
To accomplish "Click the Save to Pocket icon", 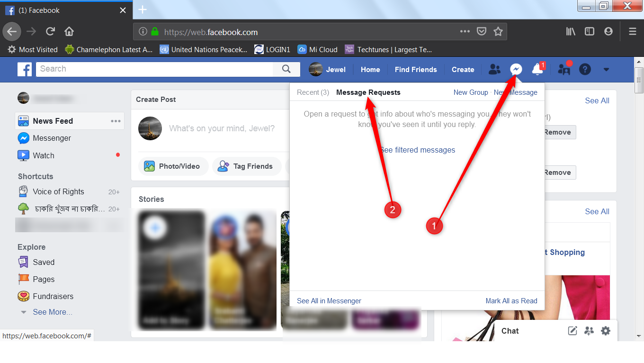I will pos(481,32).
